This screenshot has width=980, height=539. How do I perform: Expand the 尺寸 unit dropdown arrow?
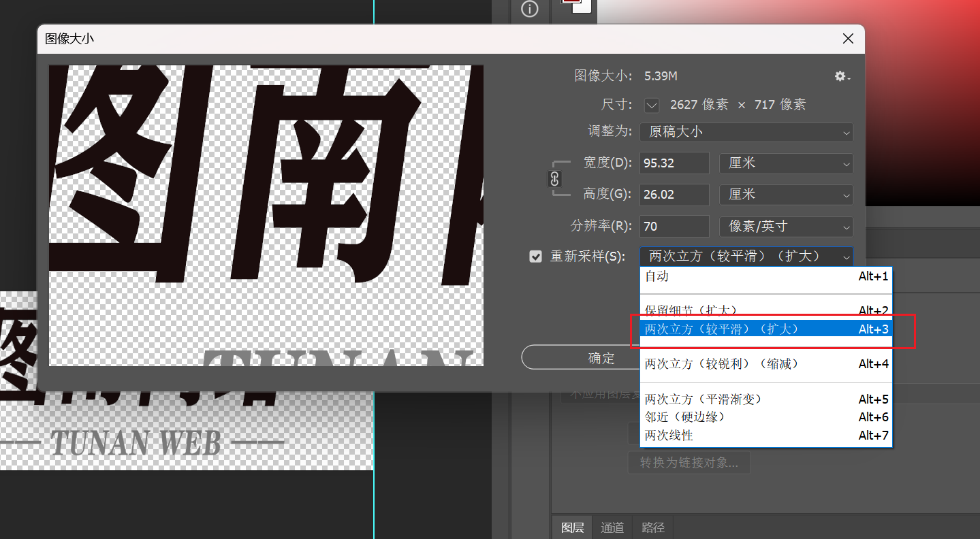[652, 105]
